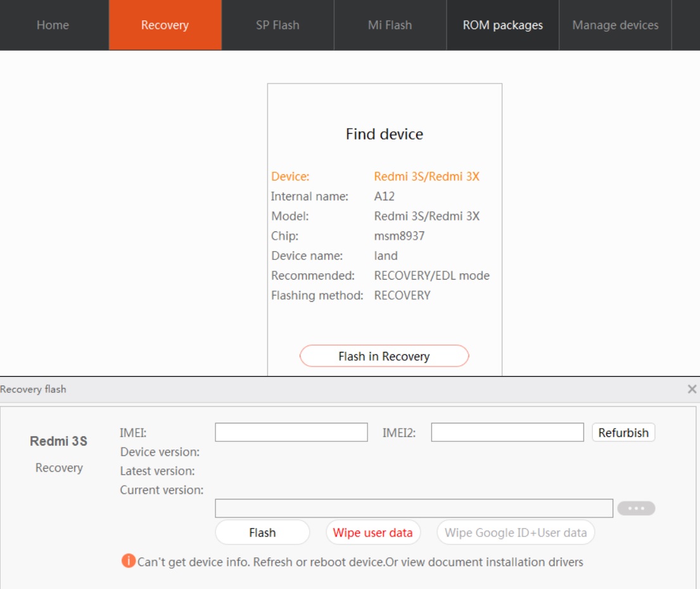Image resolution: width=700 pixels, height=589 pixels.
Task: Go to the Mi Flash tab
Action: point(390,25)
